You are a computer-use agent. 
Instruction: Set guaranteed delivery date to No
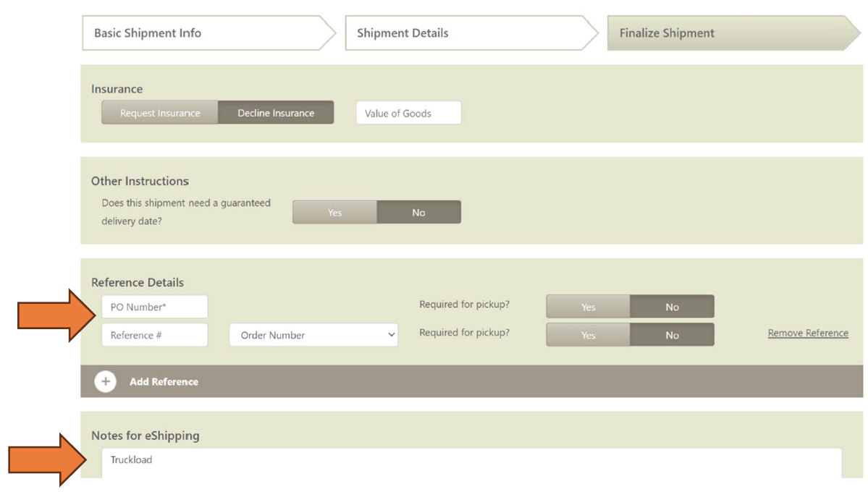point(418,213)
